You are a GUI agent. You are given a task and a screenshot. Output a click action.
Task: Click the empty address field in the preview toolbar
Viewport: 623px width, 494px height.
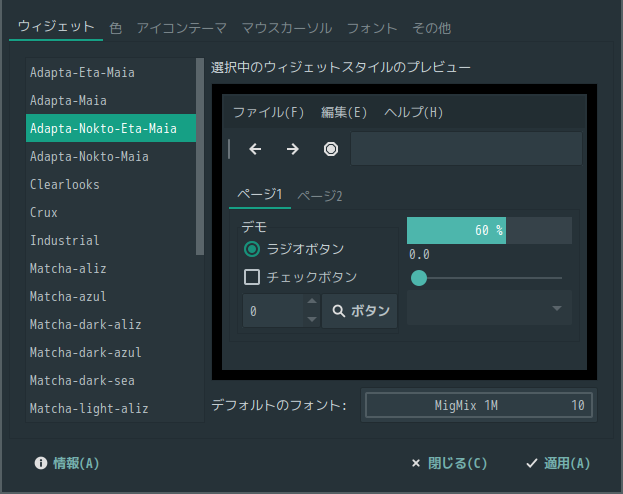466,149
